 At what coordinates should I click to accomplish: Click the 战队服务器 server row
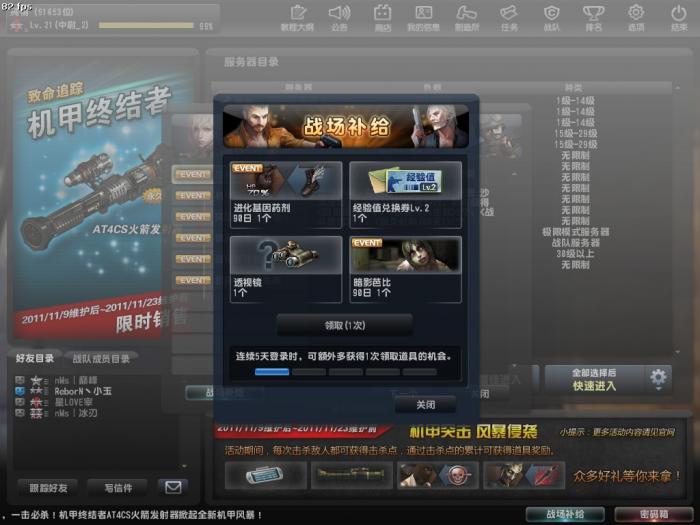coord(575,243)
